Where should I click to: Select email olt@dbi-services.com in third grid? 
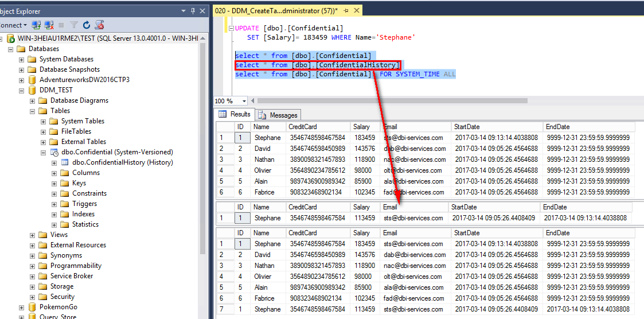point(415,277)
